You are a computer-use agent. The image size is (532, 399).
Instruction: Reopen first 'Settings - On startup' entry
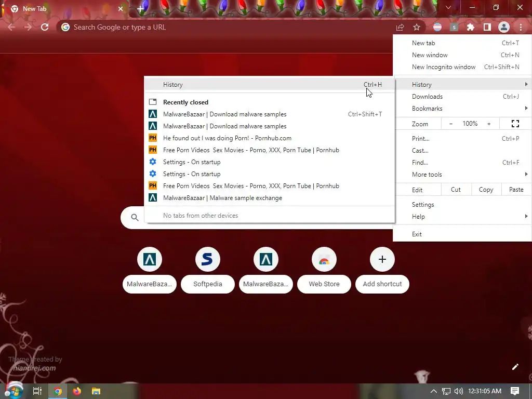[x=270, y=162]
